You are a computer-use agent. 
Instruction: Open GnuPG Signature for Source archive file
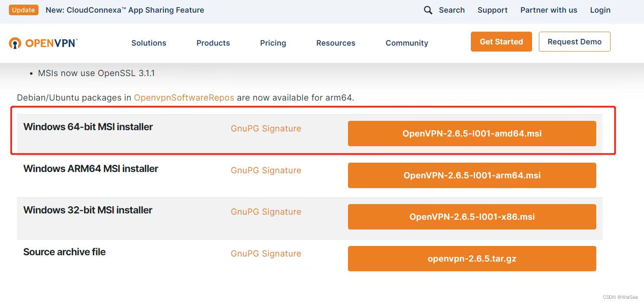266,254
